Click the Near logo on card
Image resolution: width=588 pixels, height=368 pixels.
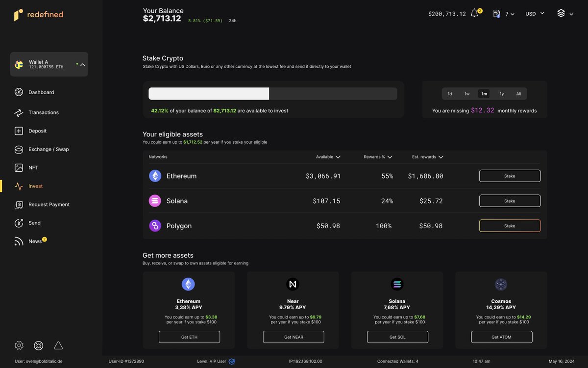(293, 284)
